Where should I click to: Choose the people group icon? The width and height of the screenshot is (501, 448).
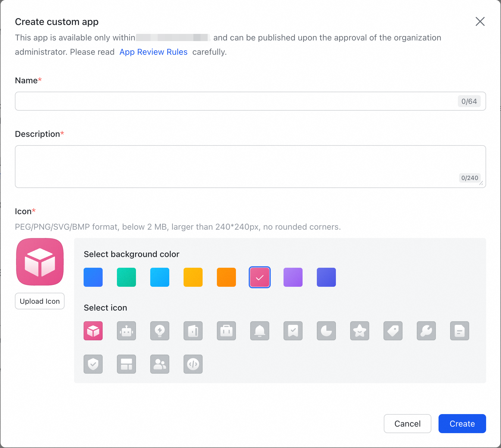[x=160, y=364]
